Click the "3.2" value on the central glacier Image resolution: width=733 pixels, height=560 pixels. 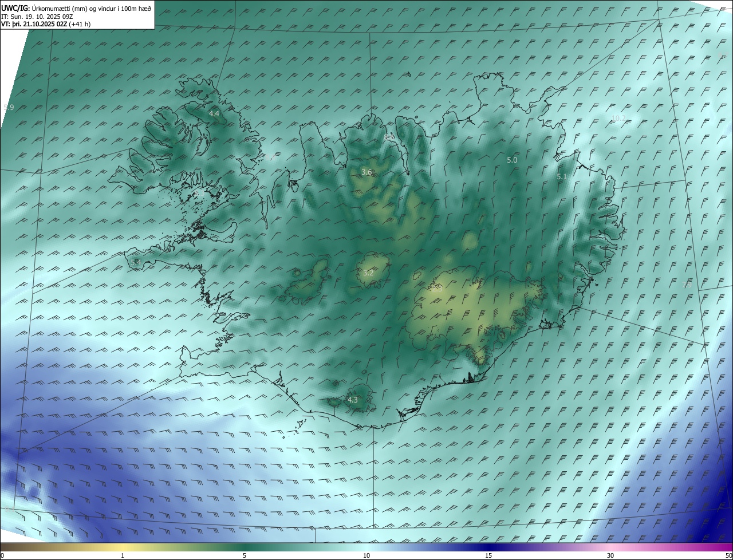[x=368, y=273]
